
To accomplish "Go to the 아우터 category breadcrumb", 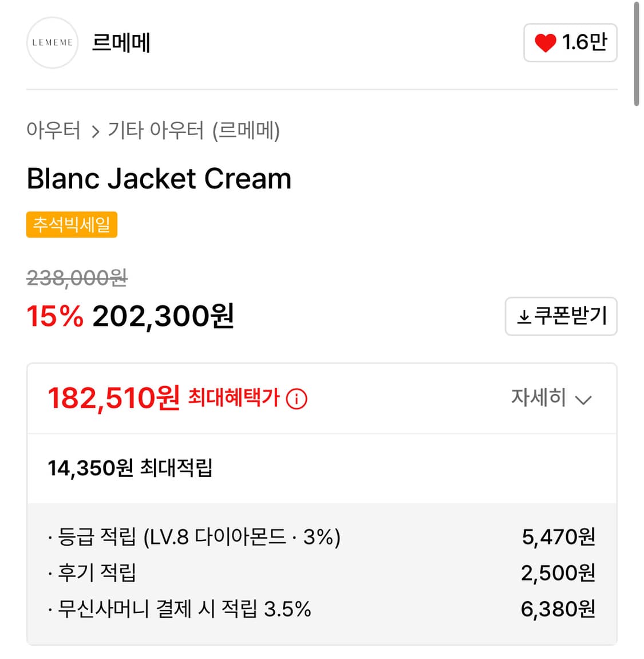I will [53, 131].
